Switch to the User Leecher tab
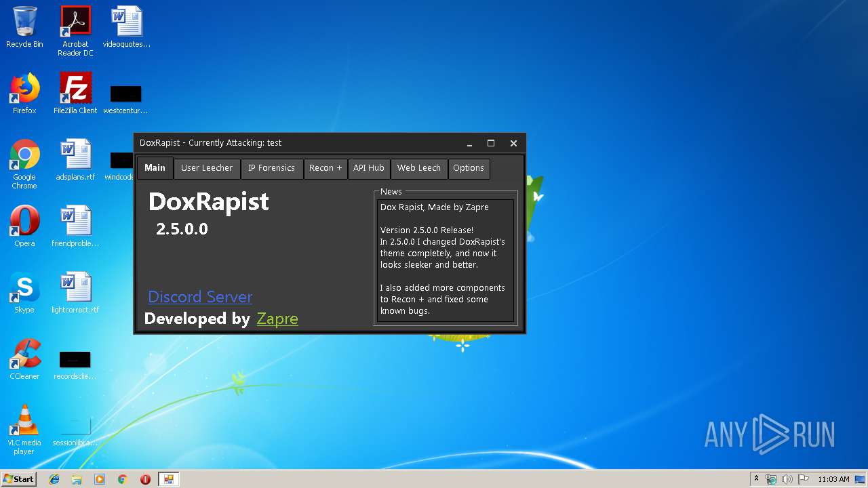This screenshot has height=488, width=868. (x=207, y=168)
